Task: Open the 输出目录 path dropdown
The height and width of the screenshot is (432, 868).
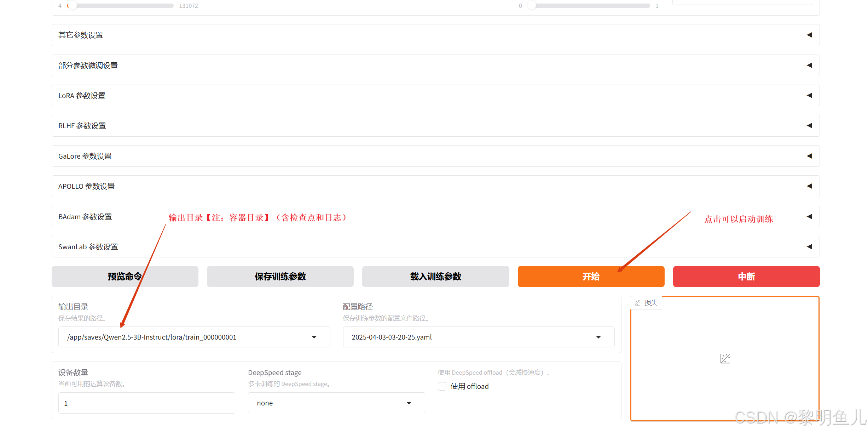Action: [x=314, y=337]
